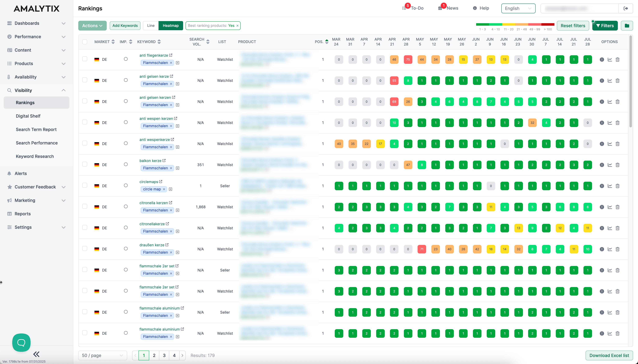
Task: Check the checkbox for citronella kerzen row
Action: tap(85, 206)
